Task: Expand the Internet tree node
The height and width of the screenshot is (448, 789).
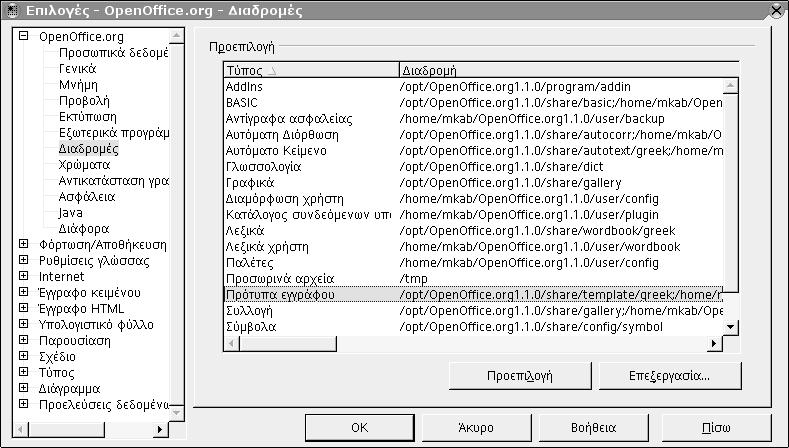Action: point(23,276)
